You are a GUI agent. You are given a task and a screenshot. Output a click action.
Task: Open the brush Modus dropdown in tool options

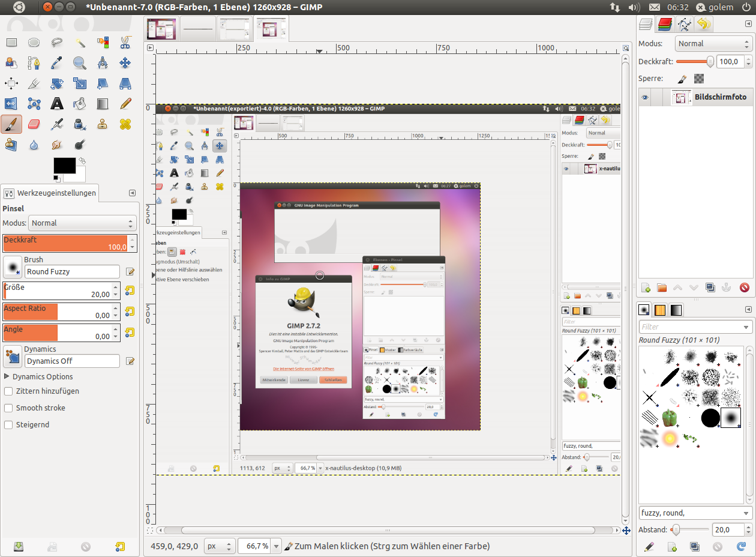(83, 223)
